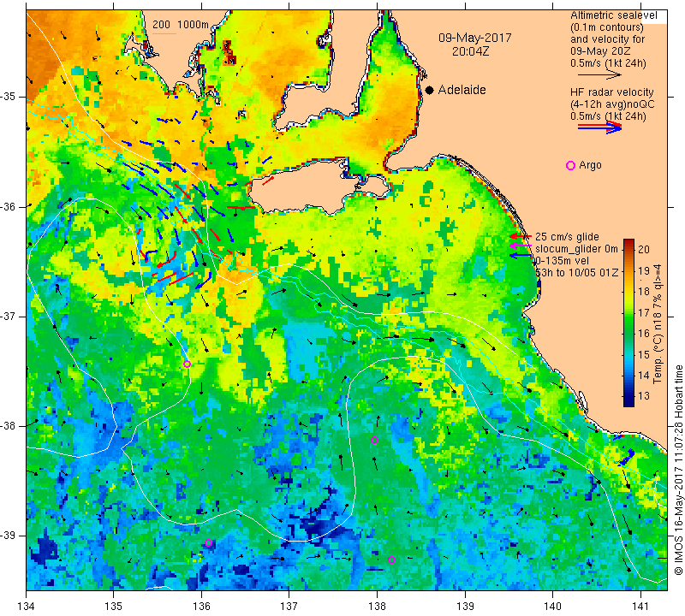685x616 pixels.
Task: Click the 141 longitude axis label
Action: point(640,607)
